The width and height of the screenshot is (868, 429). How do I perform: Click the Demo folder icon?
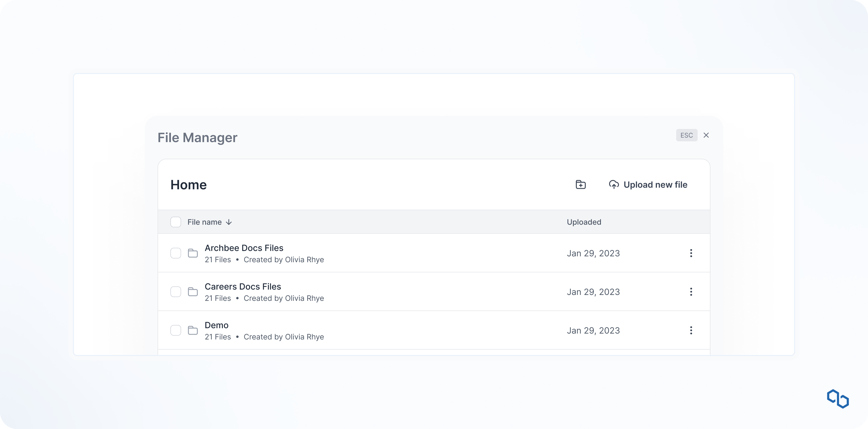193,330
